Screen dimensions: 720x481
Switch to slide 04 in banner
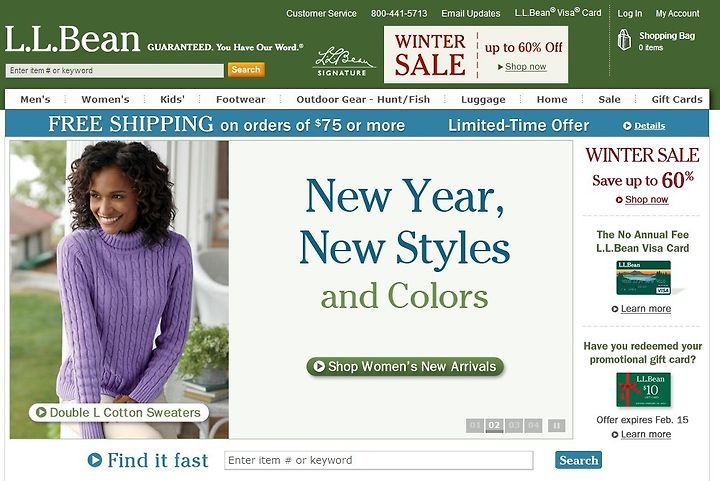click(533, 425)
